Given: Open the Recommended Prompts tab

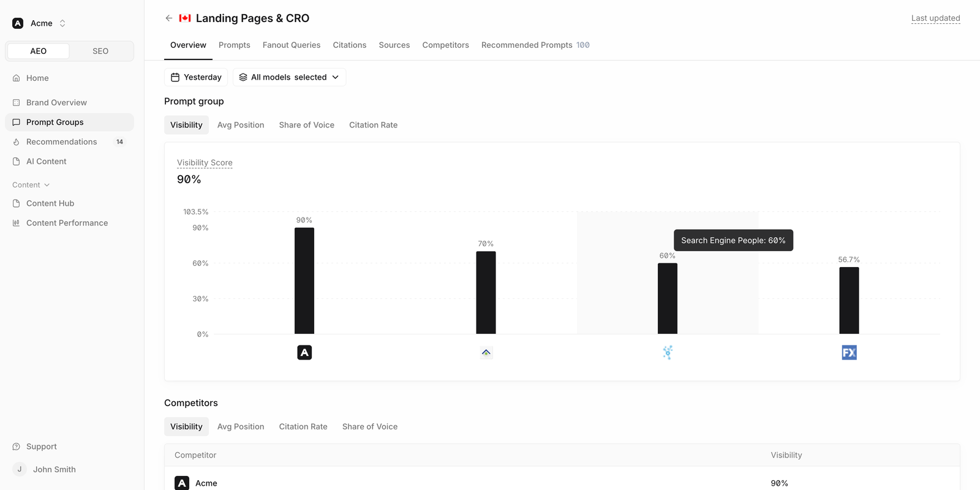Looking at the screenshot, I should click(535, 45).
